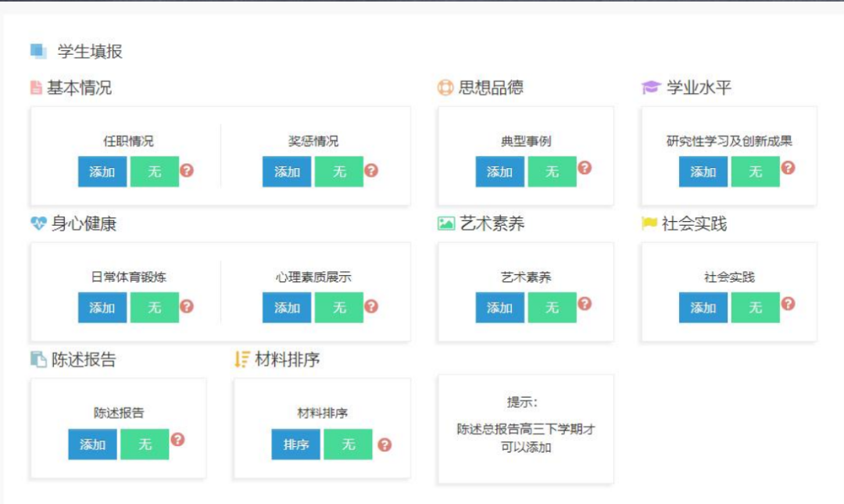Click the question mark next to 研究性学习及创新成果
This screenshot has height=504, width=844.
(788, 167)
